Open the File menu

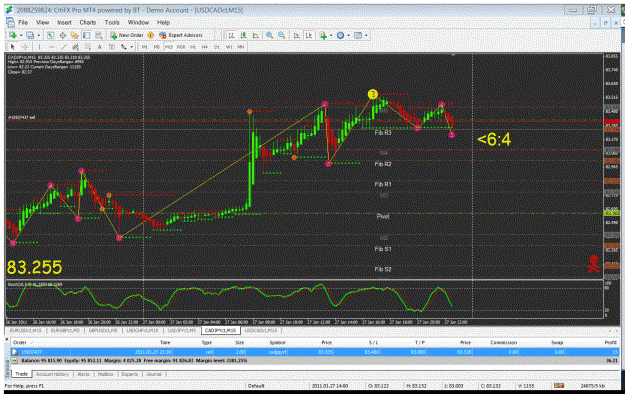click(23, 22)
